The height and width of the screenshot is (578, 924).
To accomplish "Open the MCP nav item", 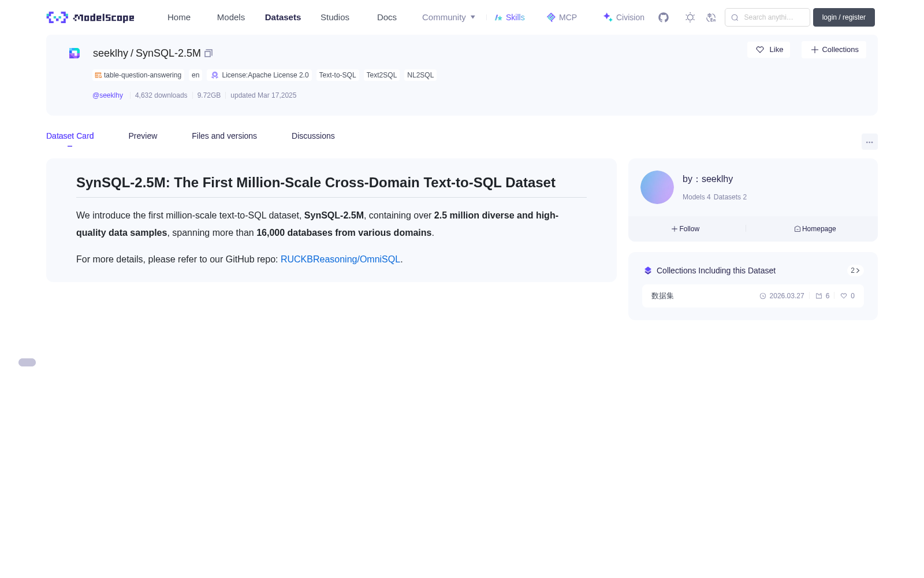I will click(x=562, y=17).
